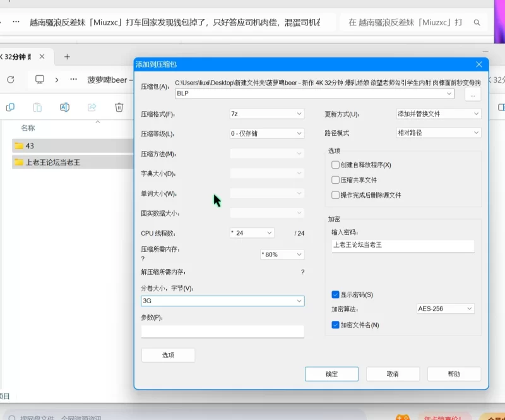Open 路径模式 dropdown showing 相对路径
The width and height of the screenshot is (505, 420).
[x=439, y=133]
